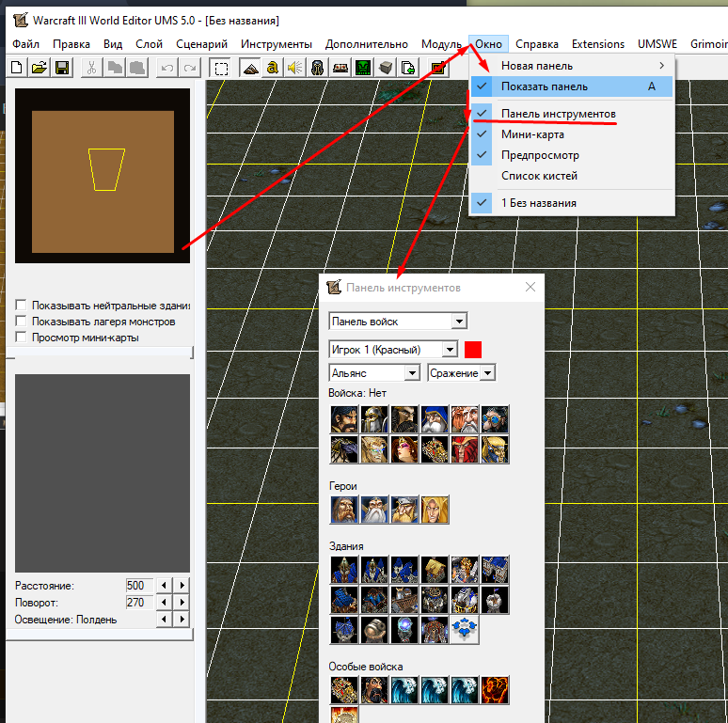Select the red-hooded Spell Breaker icon
The width and height of the screenshot is (728, 723).
(x=465, y=449)
